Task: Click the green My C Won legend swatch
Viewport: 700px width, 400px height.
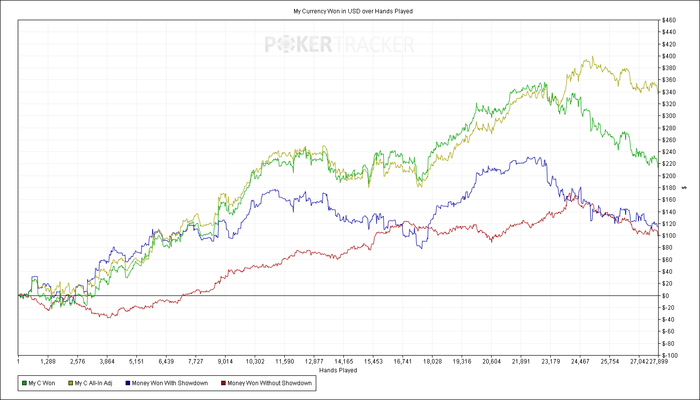Action: (x=25, y=383)
